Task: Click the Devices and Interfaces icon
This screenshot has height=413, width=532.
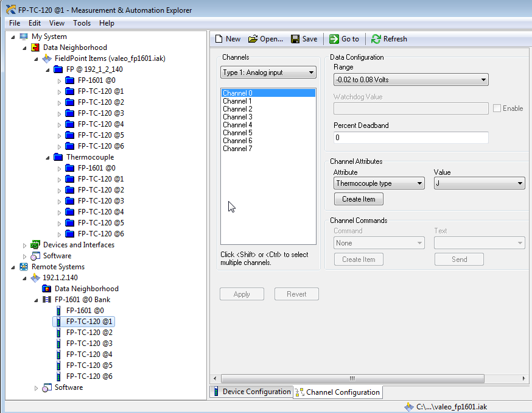Action: coord(35,244)
